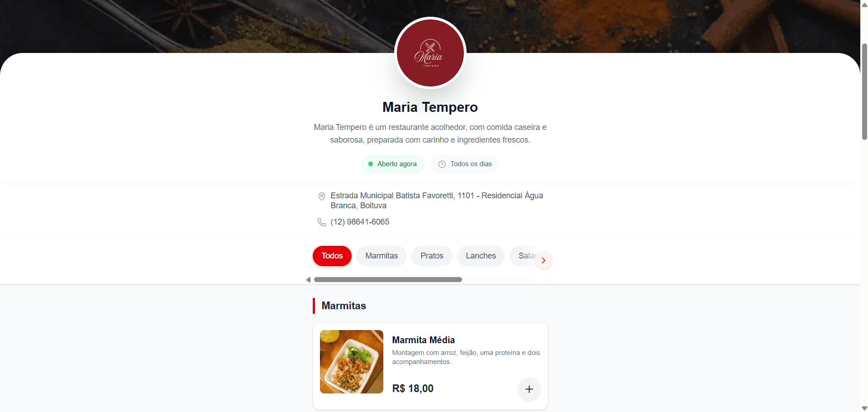Viewport: 868px width, 412px height.
Task: Open the Todos os dias hours badge
Action: [465, 164]
